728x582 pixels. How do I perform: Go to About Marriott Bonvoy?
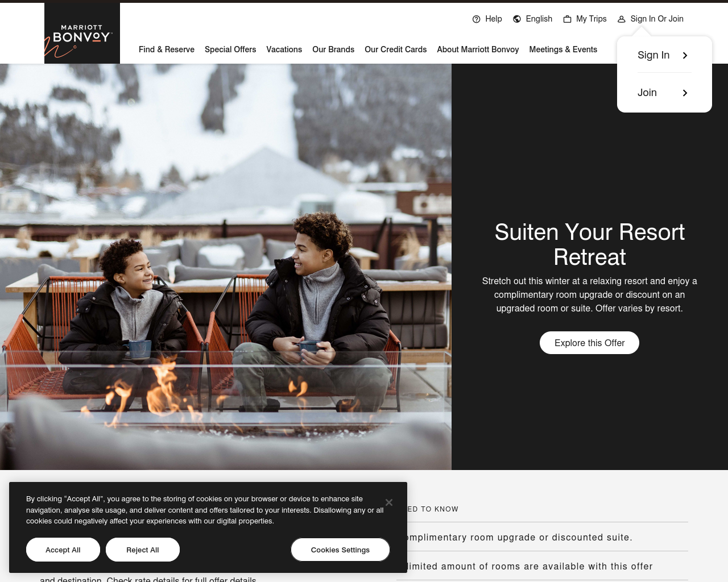coord(478,49)
